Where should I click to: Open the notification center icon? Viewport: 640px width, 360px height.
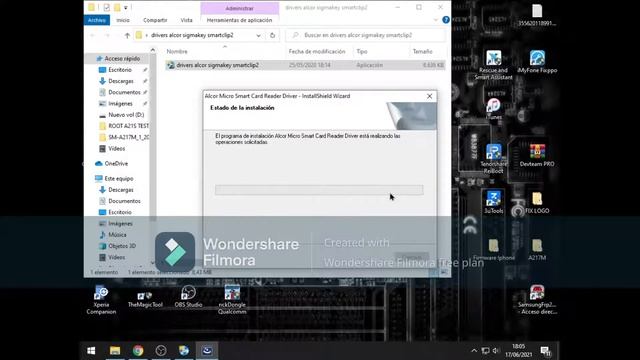pyautogui.click(x=545, y=351)
